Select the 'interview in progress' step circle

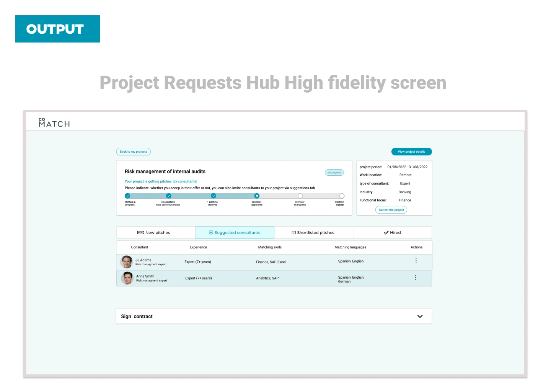pyautogui.click(x=300, y=196)
